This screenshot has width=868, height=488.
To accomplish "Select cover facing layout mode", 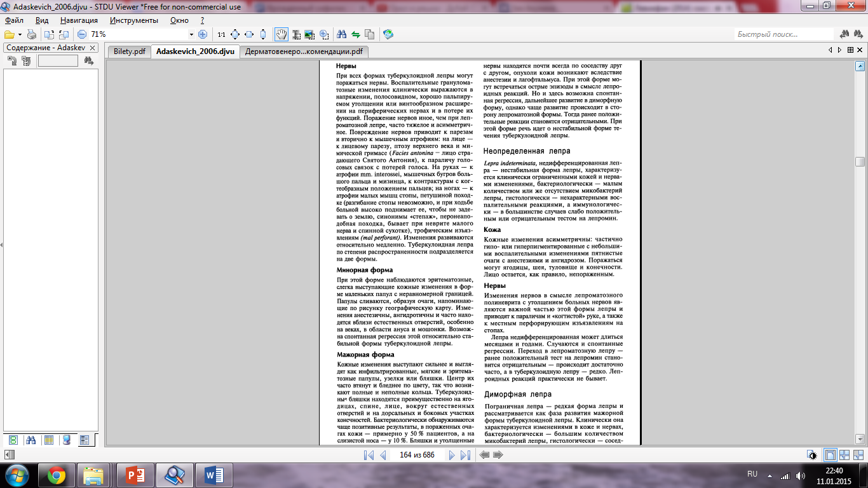I will click(858, 455).
